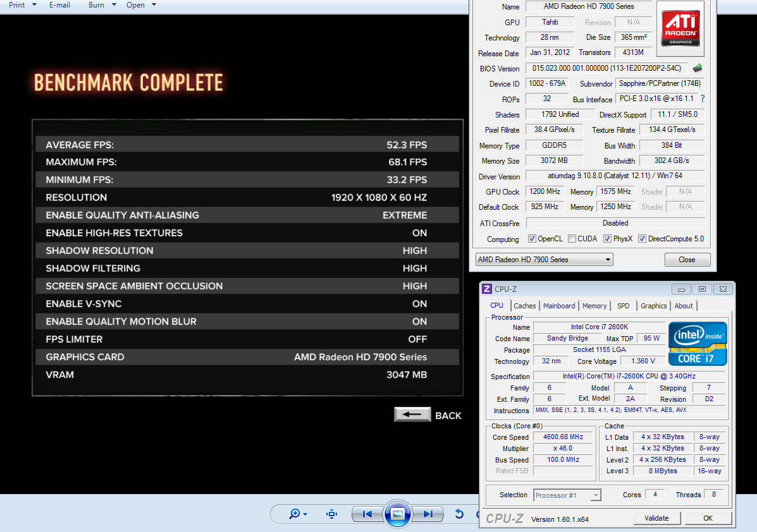Click the GPU-Z Close button
This screenshot has height=532, width=757.
(x=687, y=260)
